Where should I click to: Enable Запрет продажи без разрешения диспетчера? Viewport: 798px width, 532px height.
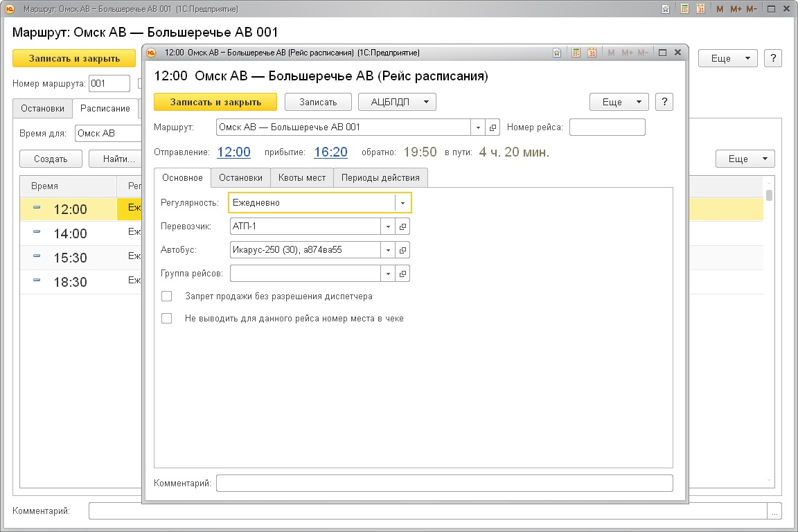166,296
